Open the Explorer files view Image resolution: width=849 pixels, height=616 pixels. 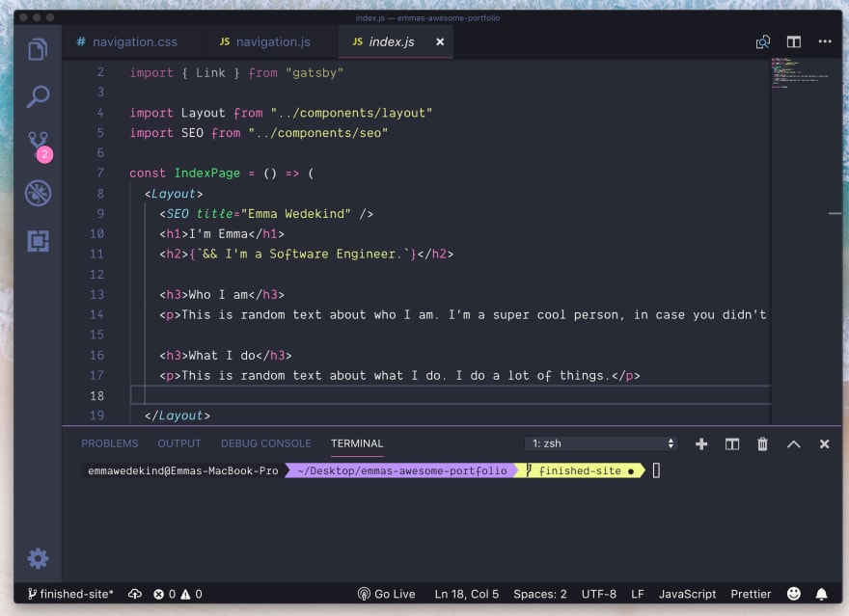(x=38, y=49)
